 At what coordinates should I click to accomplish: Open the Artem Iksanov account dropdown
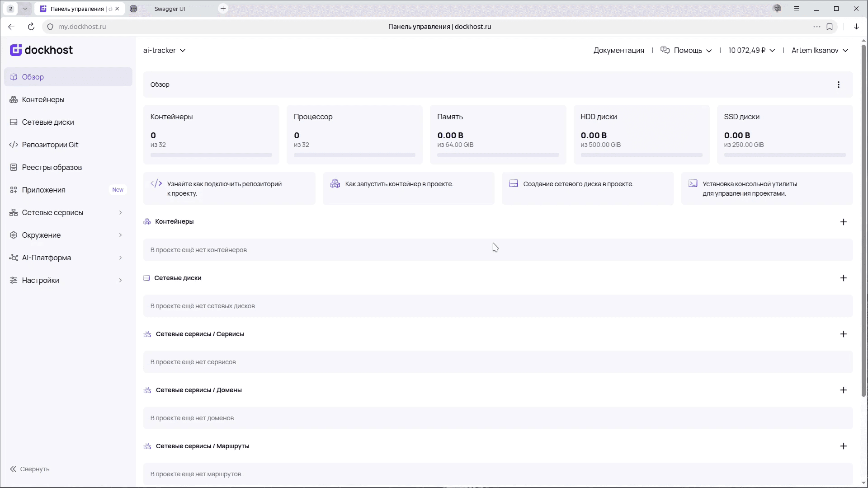(820, 50)
